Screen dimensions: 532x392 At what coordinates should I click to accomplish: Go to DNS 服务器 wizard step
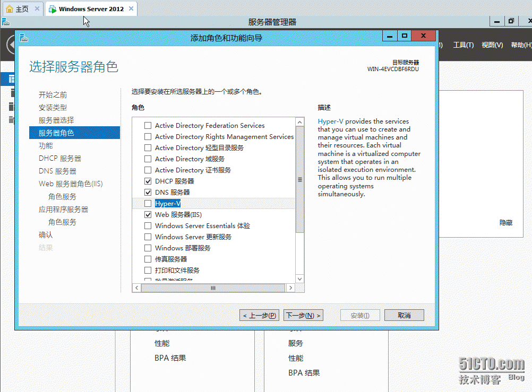pyautogui.click(x=57, y=171)
